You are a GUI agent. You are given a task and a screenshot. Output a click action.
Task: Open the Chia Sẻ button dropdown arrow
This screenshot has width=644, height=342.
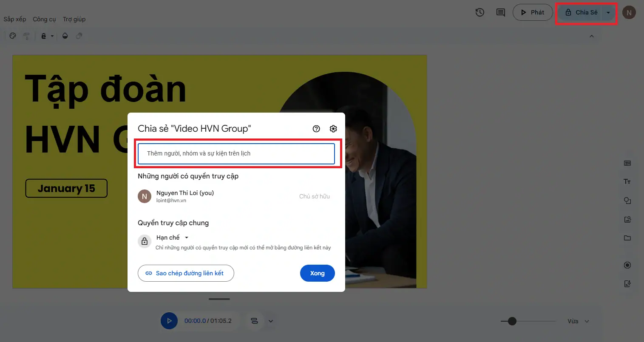[608, 13]
